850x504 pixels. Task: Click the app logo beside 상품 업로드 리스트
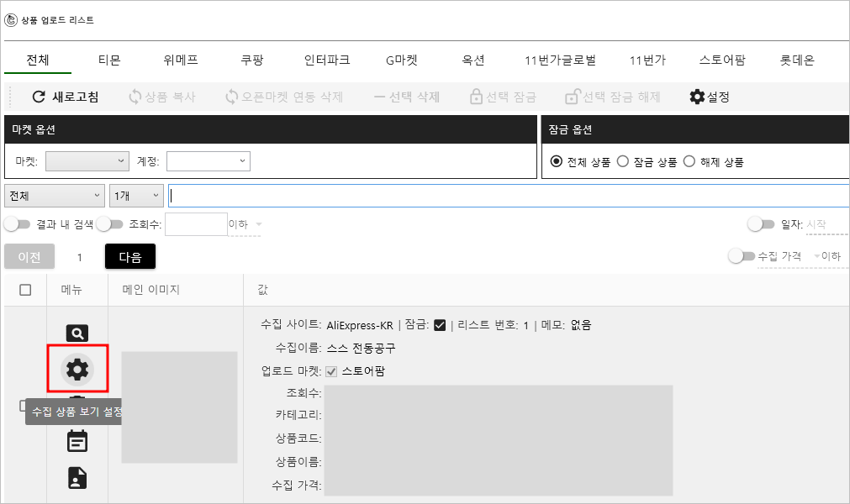point(11,20)
